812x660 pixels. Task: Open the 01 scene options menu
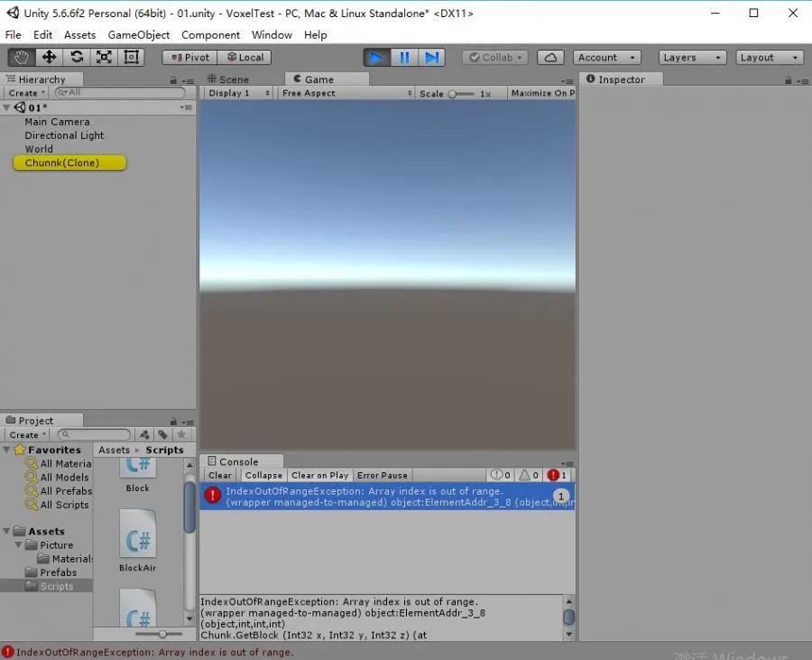[187, 107]
